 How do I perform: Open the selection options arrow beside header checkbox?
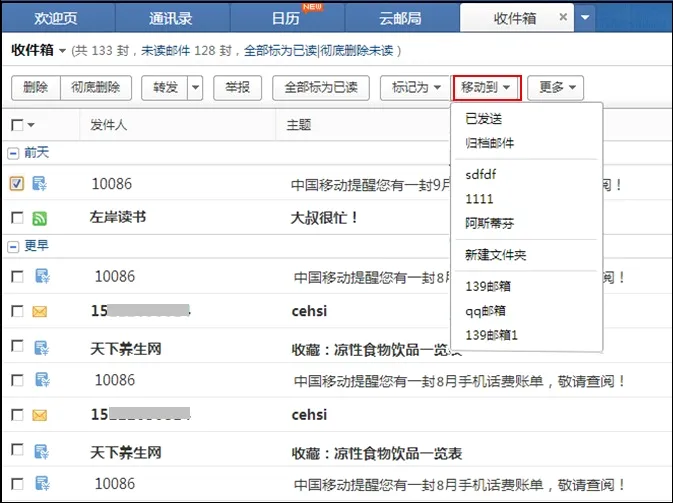(31, 125)
